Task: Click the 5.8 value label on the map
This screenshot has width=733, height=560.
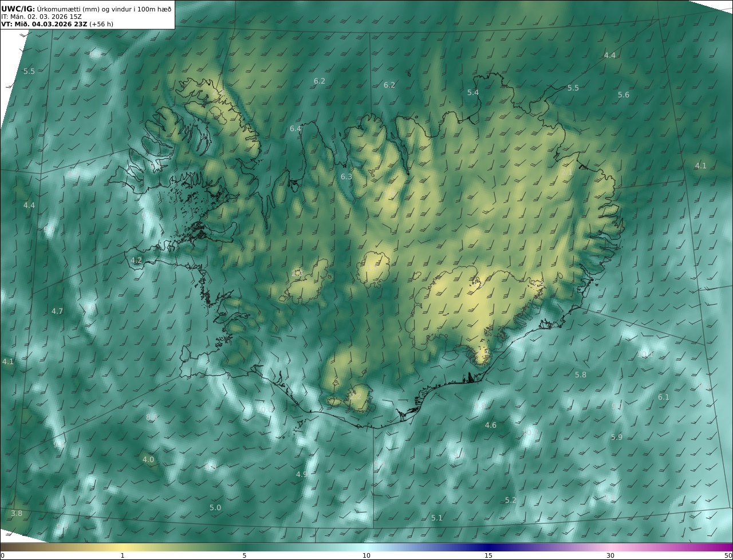Action: (x=581, y=374)
